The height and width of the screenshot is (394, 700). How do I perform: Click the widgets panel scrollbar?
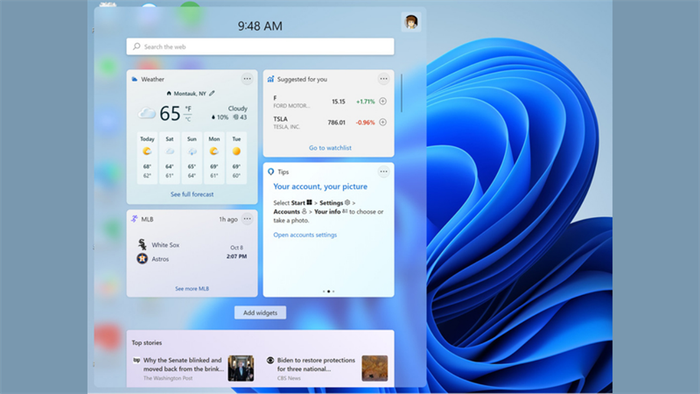coord(401,93)
